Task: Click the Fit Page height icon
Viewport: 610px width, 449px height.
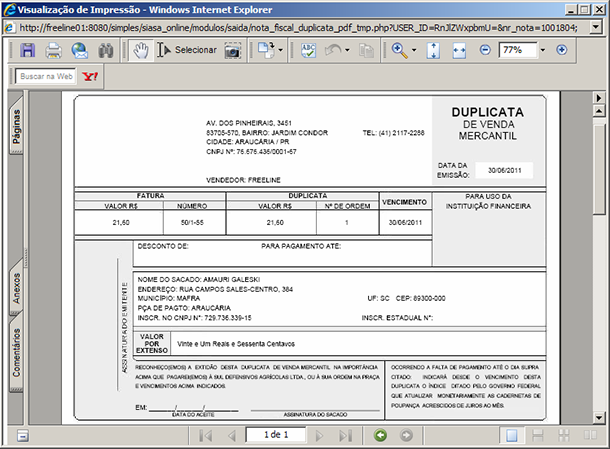Action: (x=433, y=50)
